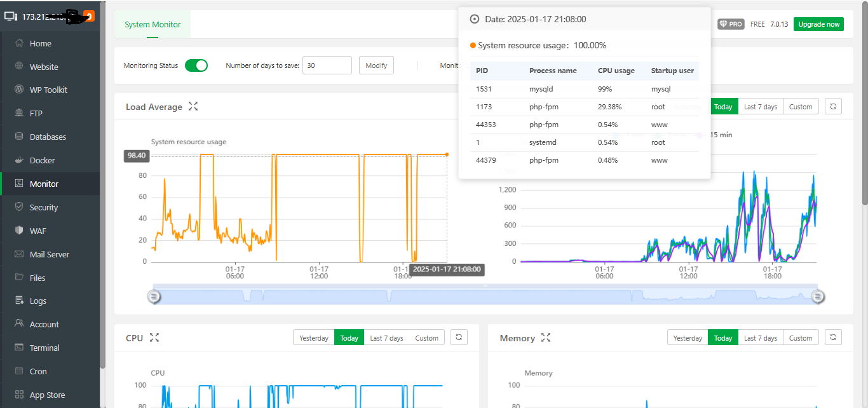This screenshot has width=868, height=408.
Task: Refresh the CPU chart
Action: point(459,337)
